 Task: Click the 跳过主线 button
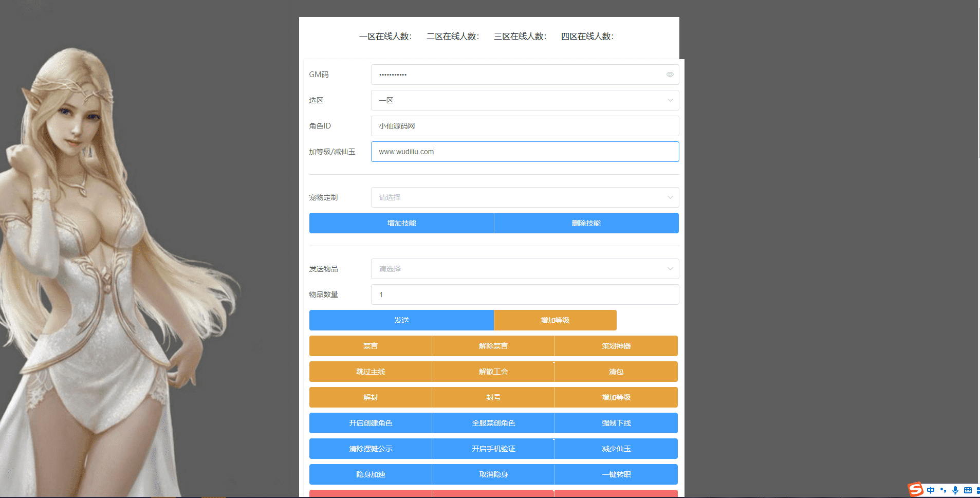(x=371, y=372)
